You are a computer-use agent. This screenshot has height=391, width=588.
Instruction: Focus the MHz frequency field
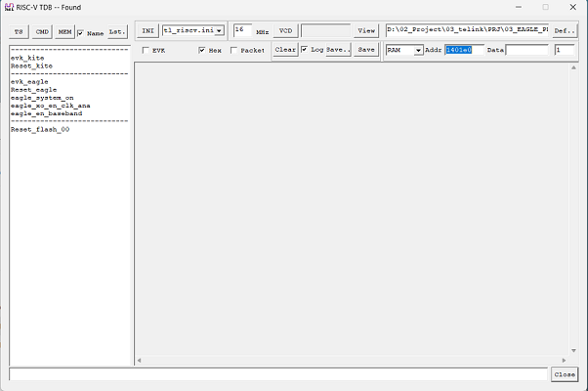coord(242,30)
